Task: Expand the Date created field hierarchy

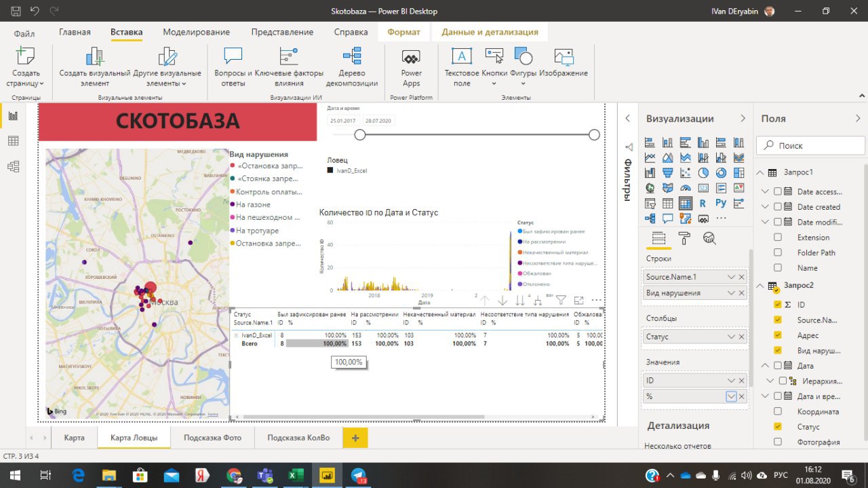Action: tap(766, 207)
